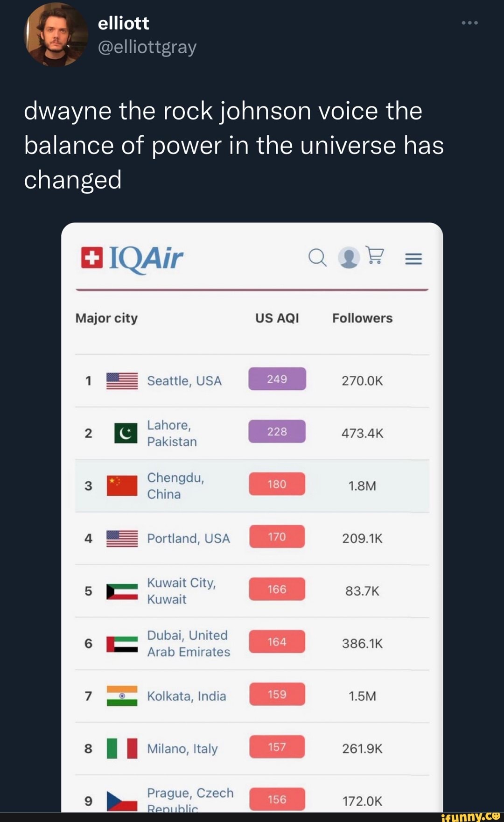The height and width of the screenshot is (822, 504).
Task: Click the Italy flag beside Milano
Action: (122, 749)
